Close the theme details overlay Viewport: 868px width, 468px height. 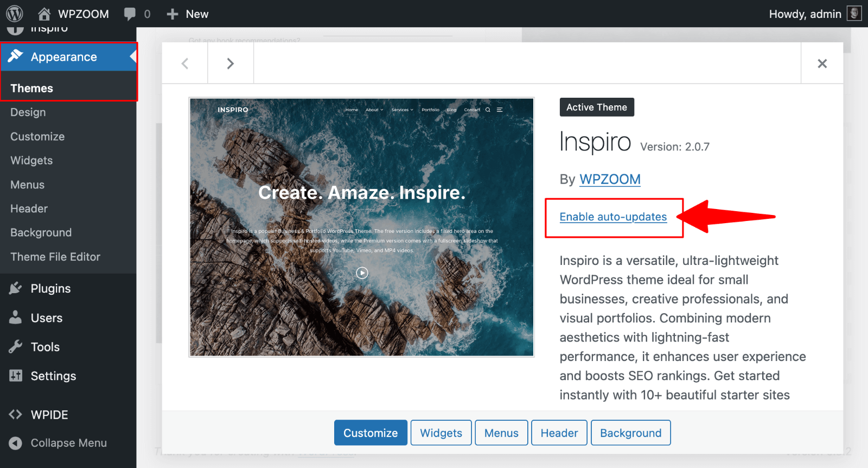pyautogui.click(x=822, y=64)
